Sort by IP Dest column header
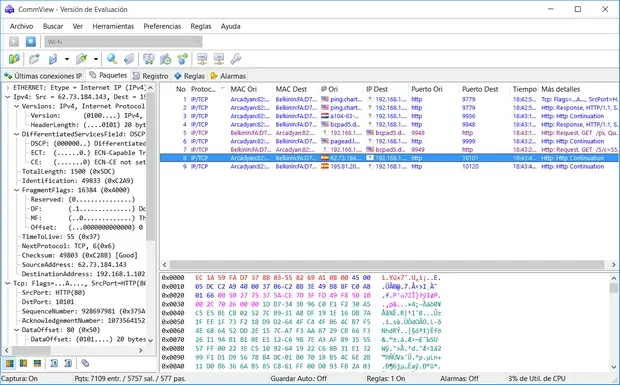The width and height of the screenshot is (620, 385). click(386, 89)
